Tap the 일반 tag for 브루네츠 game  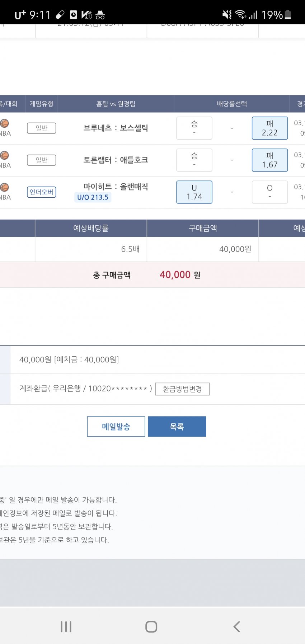pos(41,128)
